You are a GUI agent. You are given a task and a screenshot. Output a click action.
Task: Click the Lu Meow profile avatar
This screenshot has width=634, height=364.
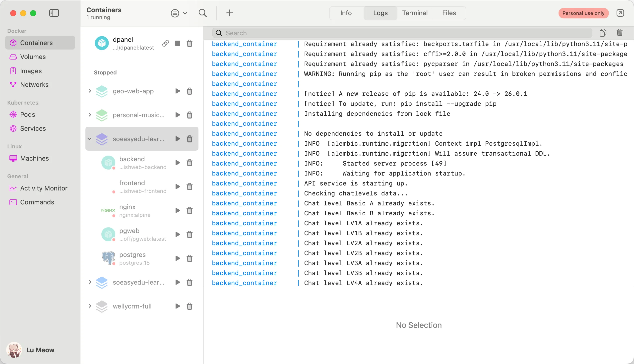point(14,350)
